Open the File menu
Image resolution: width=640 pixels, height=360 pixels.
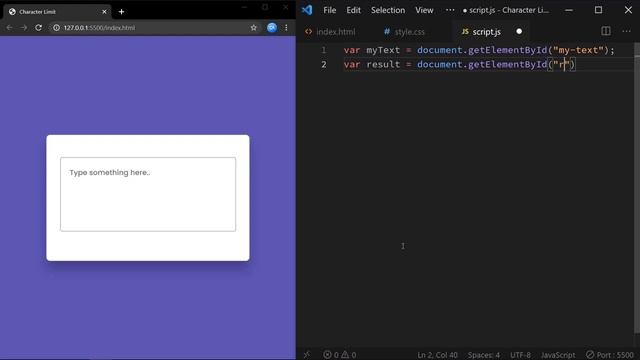(x=329, y=10)
